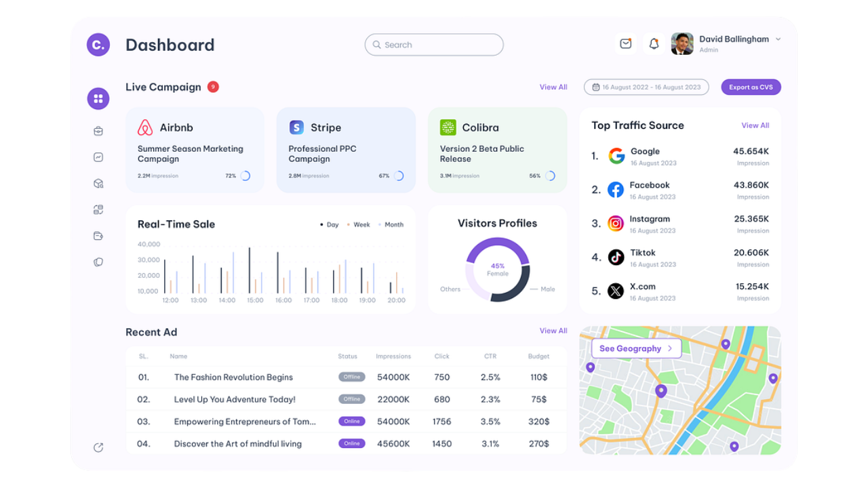Open the notifications bell
The height and width of the screenshot is (488, 868).
654,44
